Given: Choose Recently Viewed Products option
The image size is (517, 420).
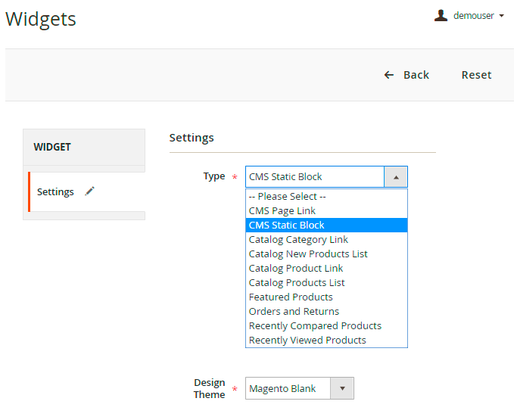Looking at the screenshot, I should 326,341.
